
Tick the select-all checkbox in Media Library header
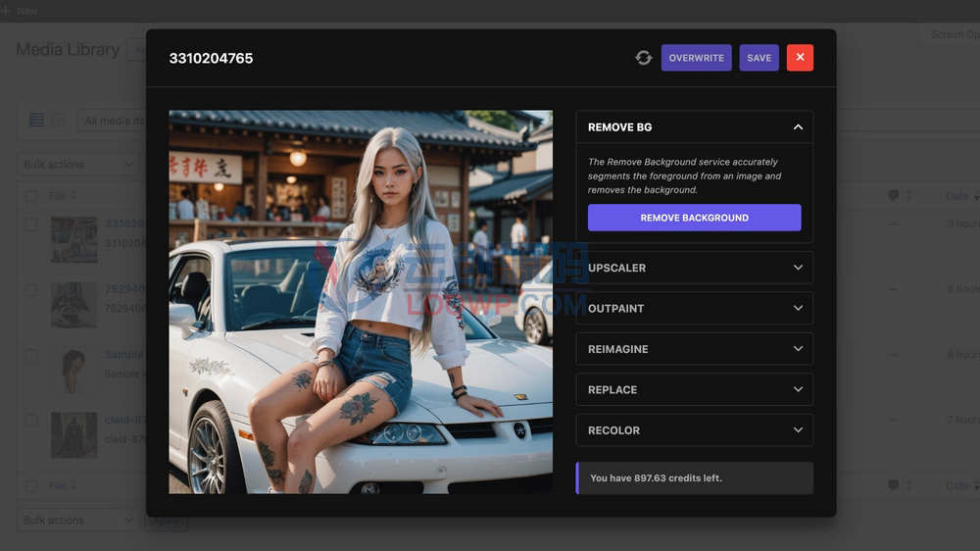[30, 196]
